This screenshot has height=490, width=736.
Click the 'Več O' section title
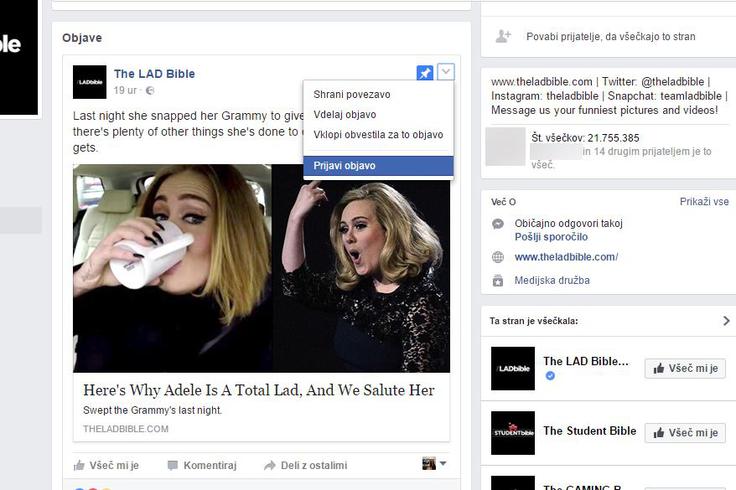[x=503, y=202]
